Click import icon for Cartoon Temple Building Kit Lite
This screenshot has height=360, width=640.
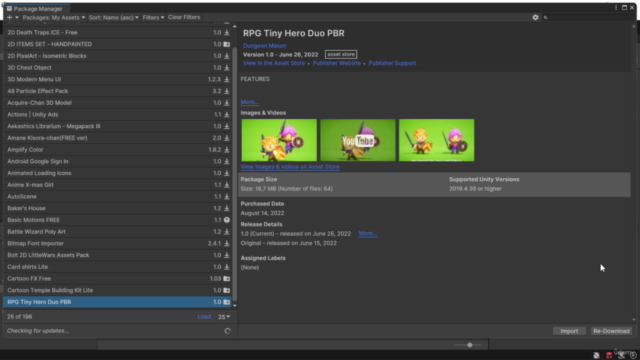tap(227, 290)
